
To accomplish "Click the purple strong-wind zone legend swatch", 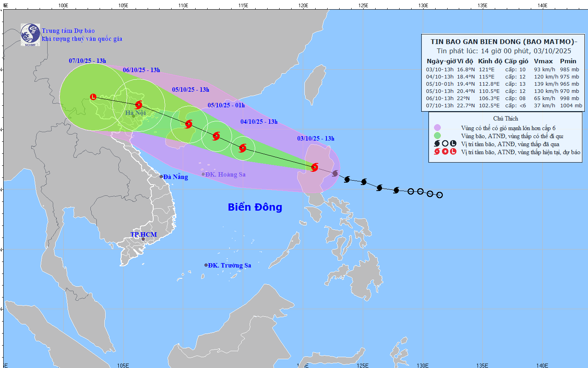I will (x=437, y=128).
